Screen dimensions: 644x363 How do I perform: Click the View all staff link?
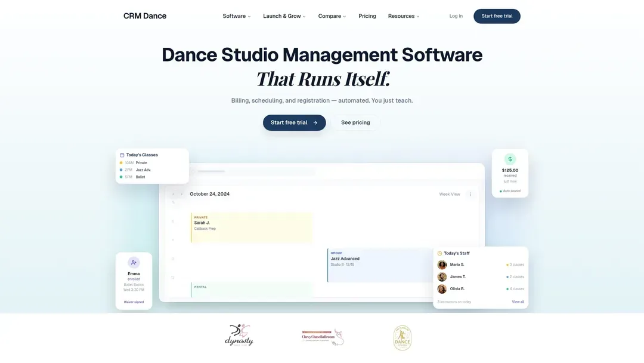518,302
